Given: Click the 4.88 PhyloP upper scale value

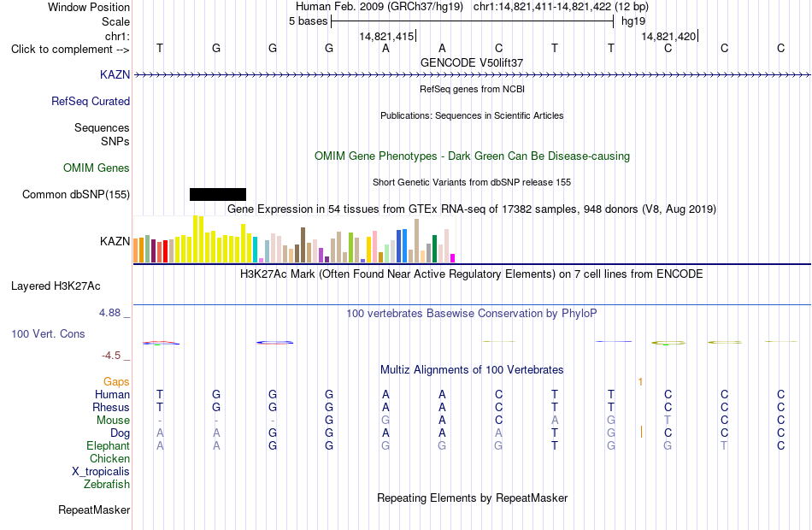Looking at the screenshot, I should 109,313.
